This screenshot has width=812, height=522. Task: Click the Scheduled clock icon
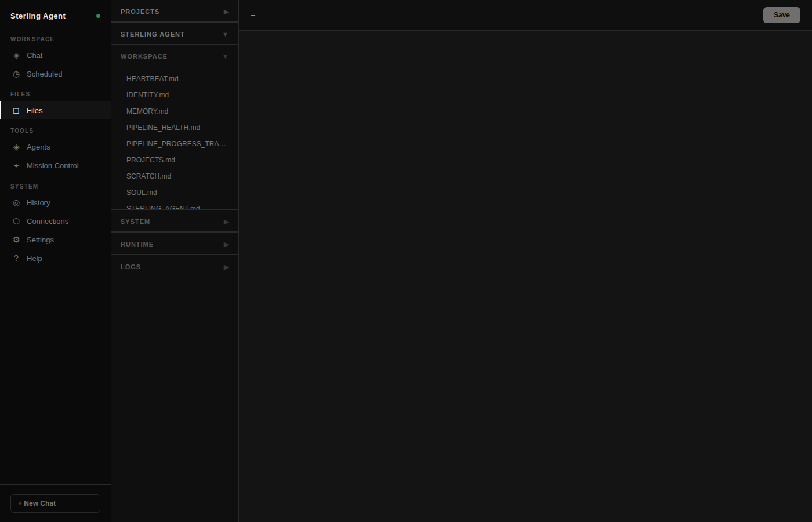[x=16, y=74]
